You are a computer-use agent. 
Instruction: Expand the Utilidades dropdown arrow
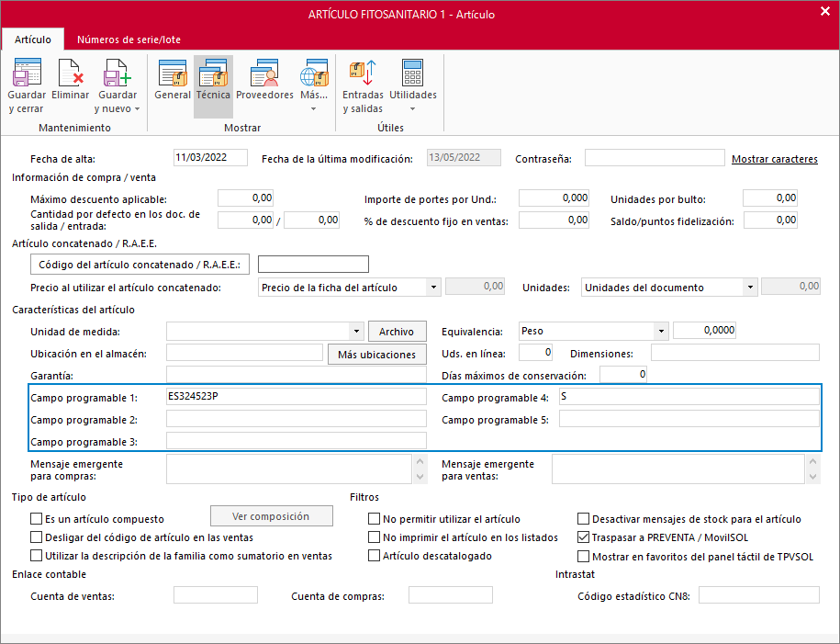point(412,108)
